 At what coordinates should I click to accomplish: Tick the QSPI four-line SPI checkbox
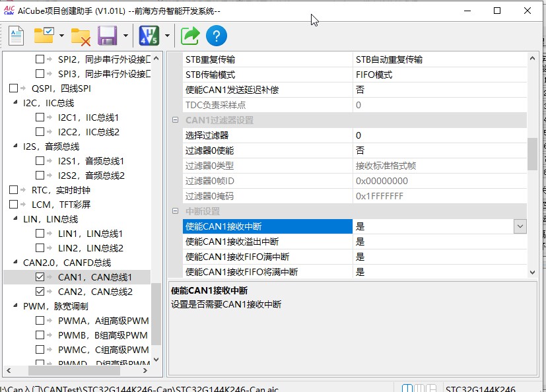point(13,88)
